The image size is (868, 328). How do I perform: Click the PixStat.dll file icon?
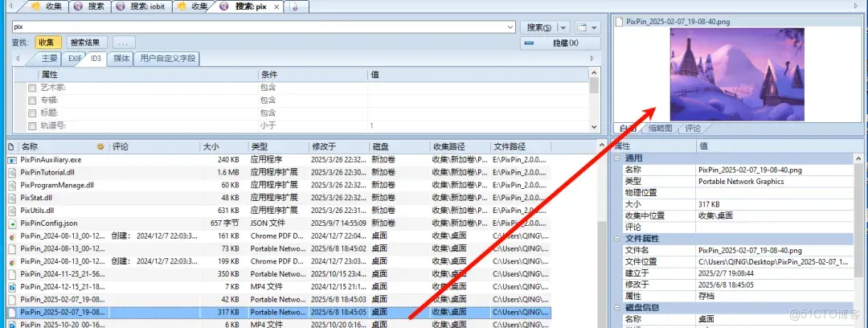[12, 198]
